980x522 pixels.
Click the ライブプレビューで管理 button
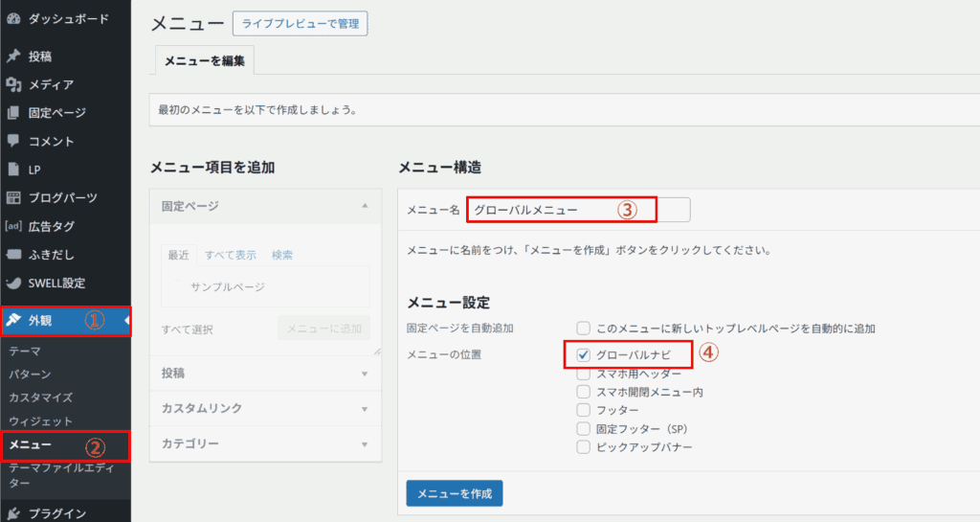(x=300, y=24)
